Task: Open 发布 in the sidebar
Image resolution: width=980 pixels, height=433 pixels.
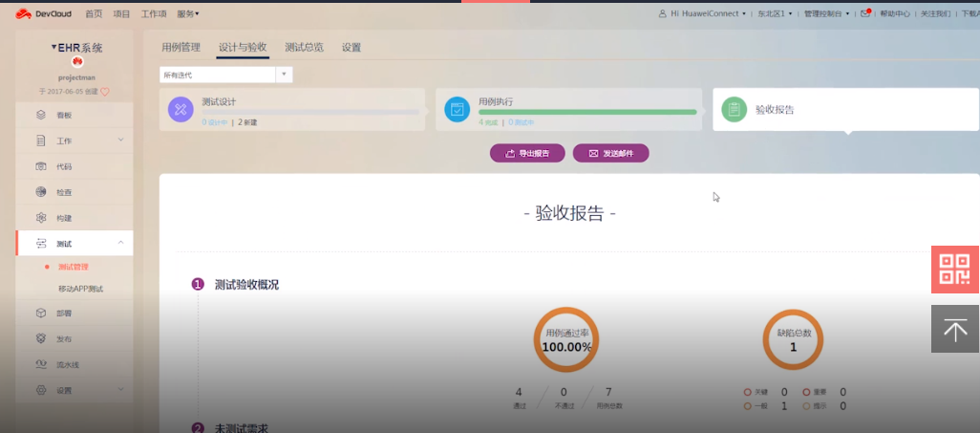Action: click(75, 338)
